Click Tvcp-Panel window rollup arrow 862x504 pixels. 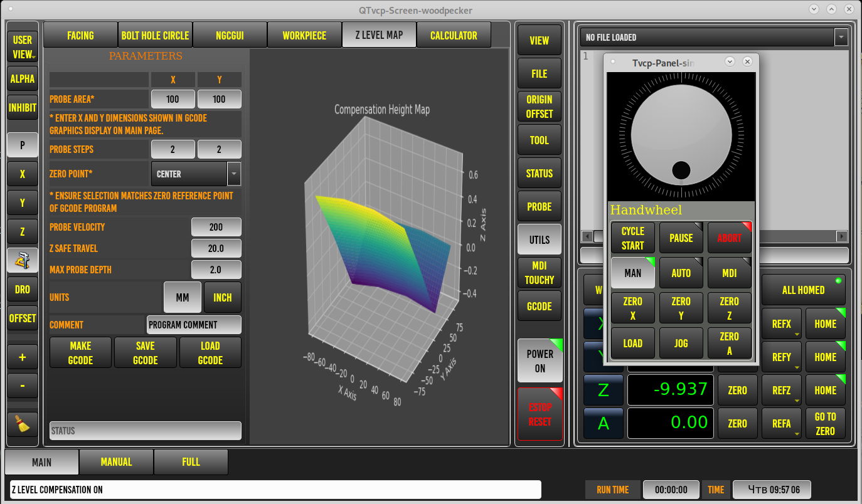730,61
